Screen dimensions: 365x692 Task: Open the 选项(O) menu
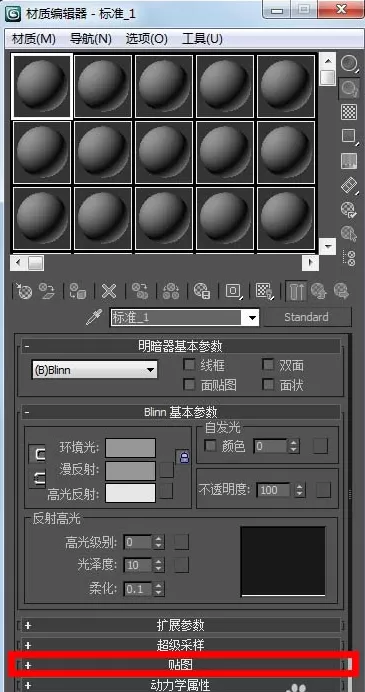147,39
